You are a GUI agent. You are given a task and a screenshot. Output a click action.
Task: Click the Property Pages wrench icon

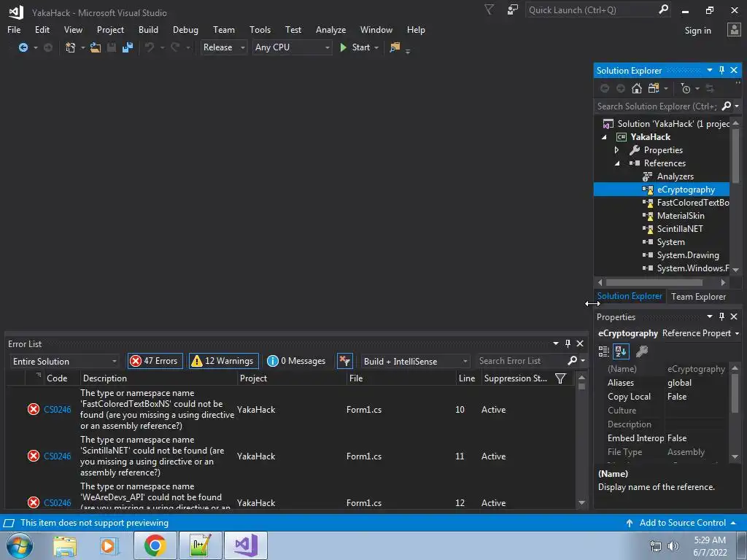642,351
